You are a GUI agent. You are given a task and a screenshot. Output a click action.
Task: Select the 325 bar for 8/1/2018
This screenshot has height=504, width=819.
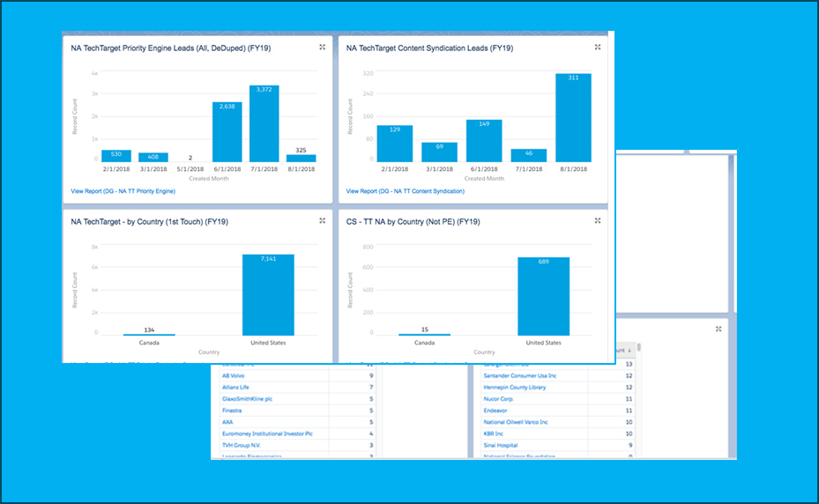pyautogui.click(x=301, y=159)
